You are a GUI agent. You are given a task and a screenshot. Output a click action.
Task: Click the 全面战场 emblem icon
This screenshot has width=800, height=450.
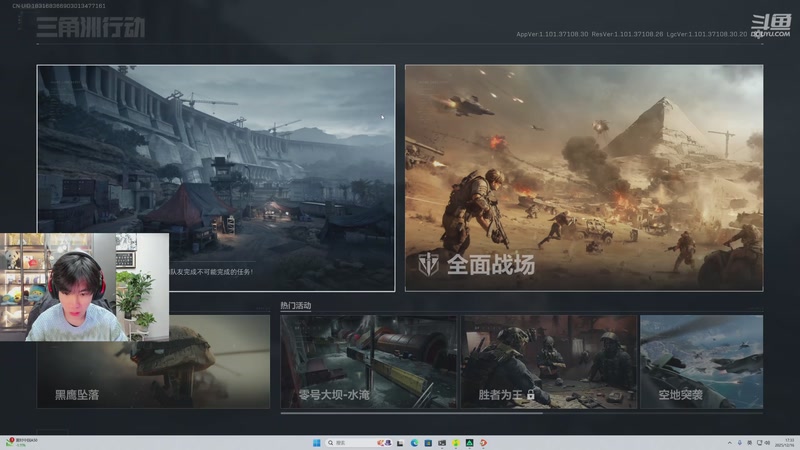pos(429,264)
